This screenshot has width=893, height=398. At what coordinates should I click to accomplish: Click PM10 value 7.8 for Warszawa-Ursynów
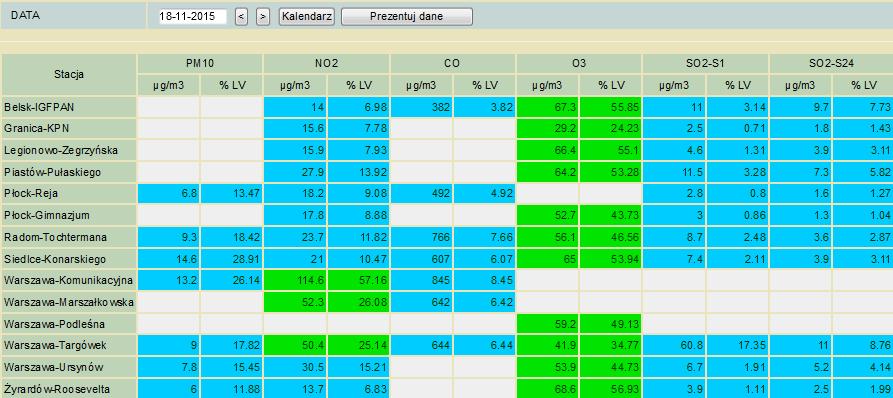pos(169,368)
